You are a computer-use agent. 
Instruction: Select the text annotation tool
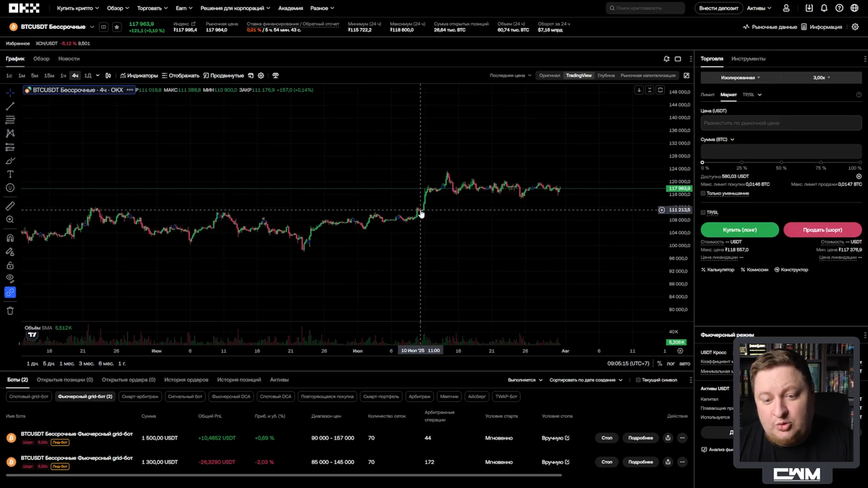tap(10, 174)
